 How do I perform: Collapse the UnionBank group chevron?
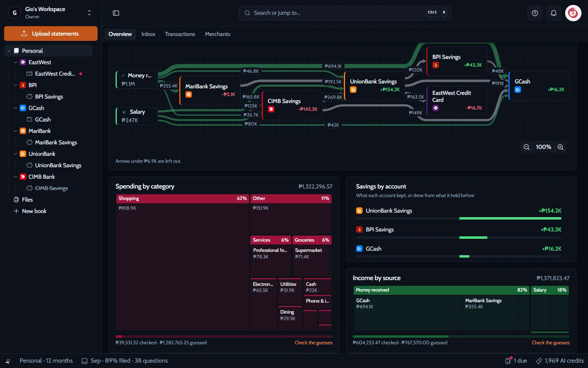tap(16, 154)
